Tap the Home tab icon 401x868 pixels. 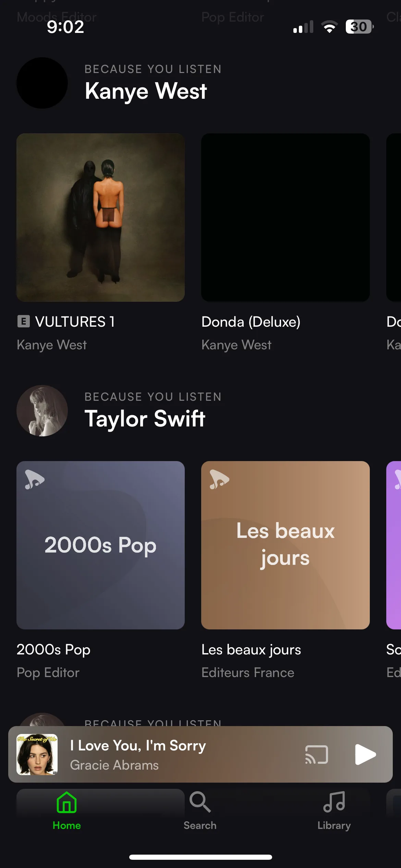pyautogui.click(x=66, y=802)
